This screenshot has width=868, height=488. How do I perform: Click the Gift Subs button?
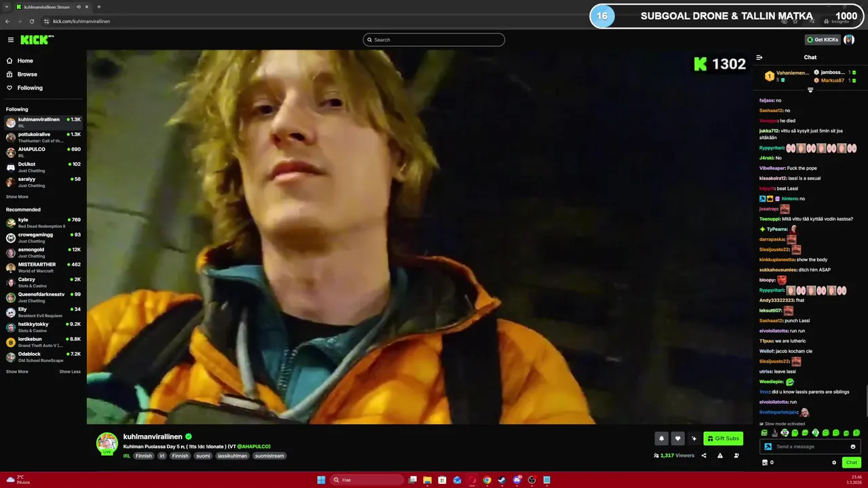coord(723,439)
